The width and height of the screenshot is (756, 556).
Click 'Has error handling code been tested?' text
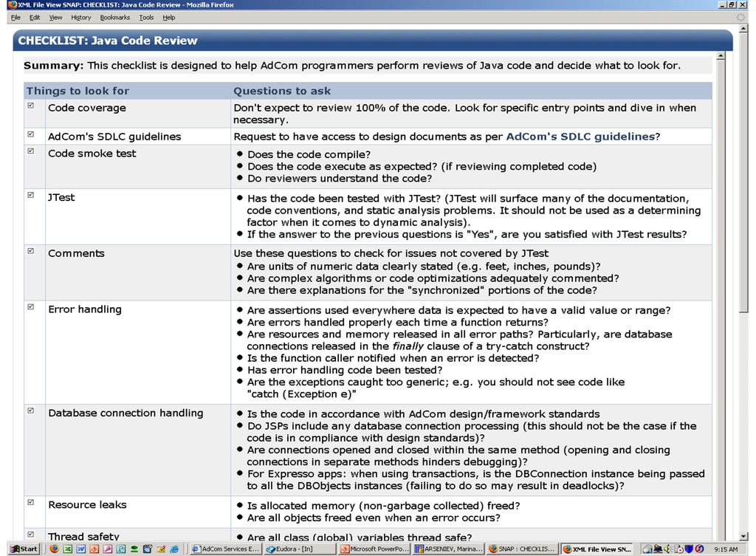click(x=345, y=370)
